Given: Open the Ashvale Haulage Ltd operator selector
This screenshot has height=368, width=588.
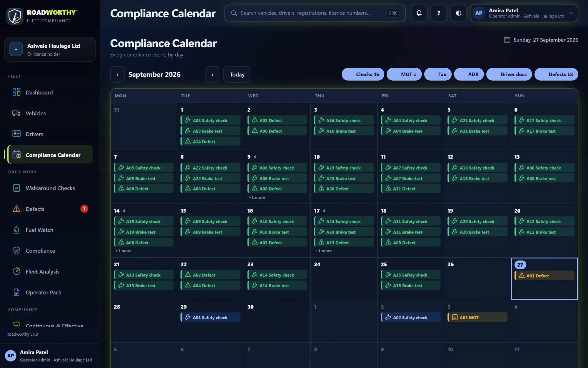Looking at the screenshot, I should pyautogui.click(x=50, y=49).
